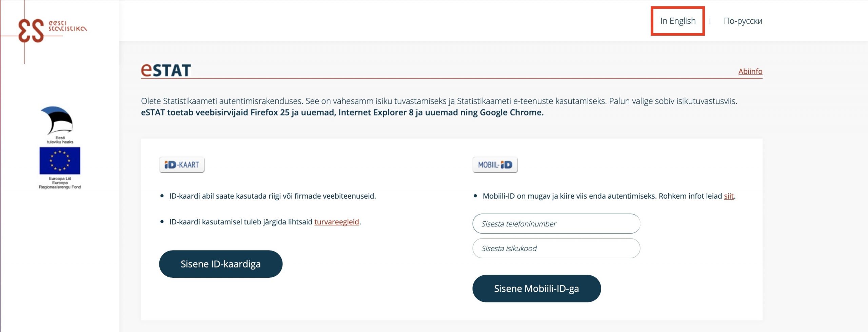The image size is (868, 332).
Task: Switch language to In English
Action: click(678, 21)
